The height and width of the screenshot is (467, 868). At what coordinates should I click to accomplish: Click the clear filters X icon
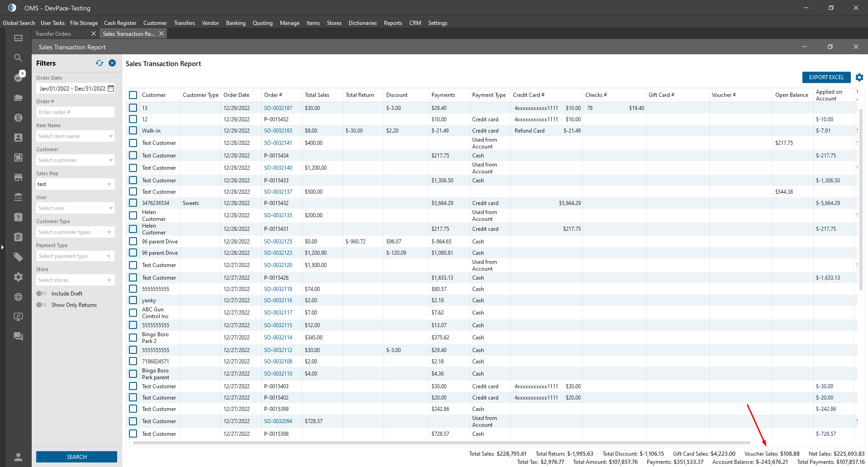point(112,63)
